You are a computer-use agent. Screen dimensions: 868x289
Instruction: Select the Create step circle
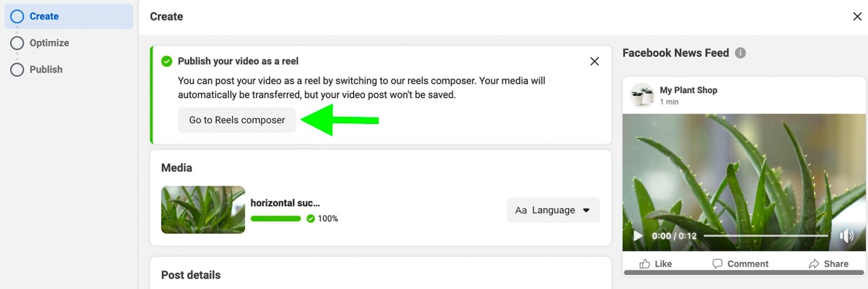pyautogui.click(x=17, y=16)
